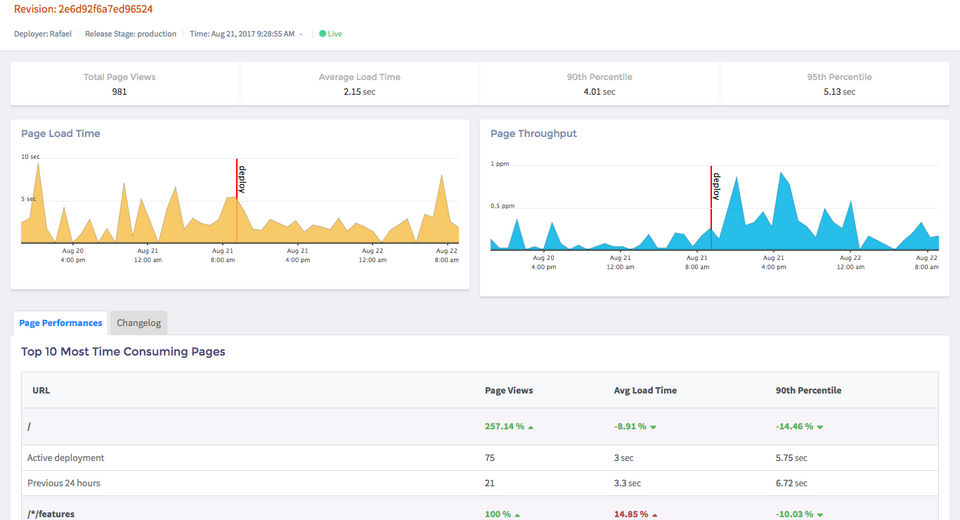Image resolution: width=960 pixels, height=520 pixels.
Task: Click down arrow beside -14.46 % percentile
Action: (820, 427)
